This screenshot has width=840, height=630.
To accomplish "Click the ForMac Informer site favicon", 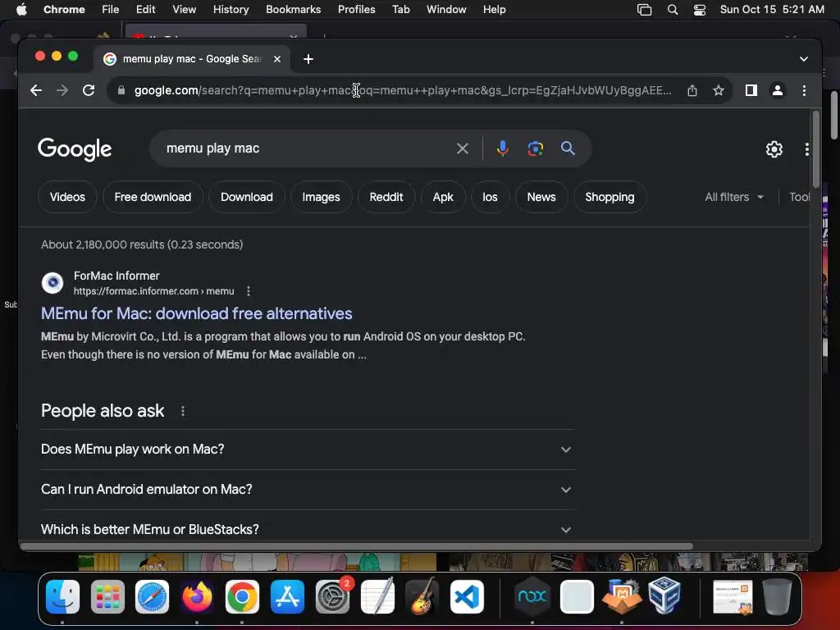I will (52, 283).
